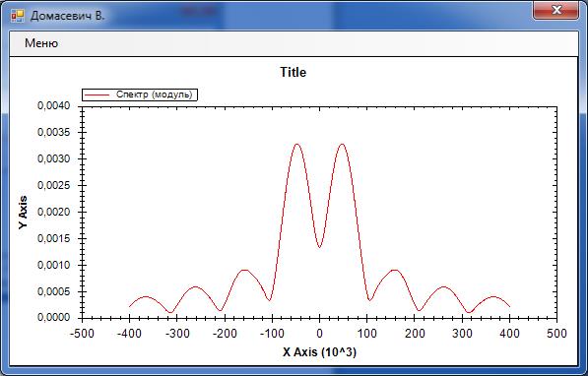Click the central dip of the curve at zero
Image resolution: width=588 pixels, height=376 pixels.
(319, 247)
